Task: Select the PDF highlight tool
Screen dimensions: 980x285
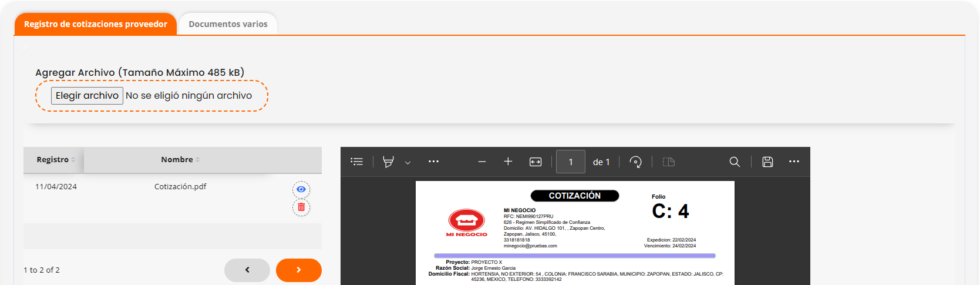Action: pyautogui.click(x=388, y=162)
